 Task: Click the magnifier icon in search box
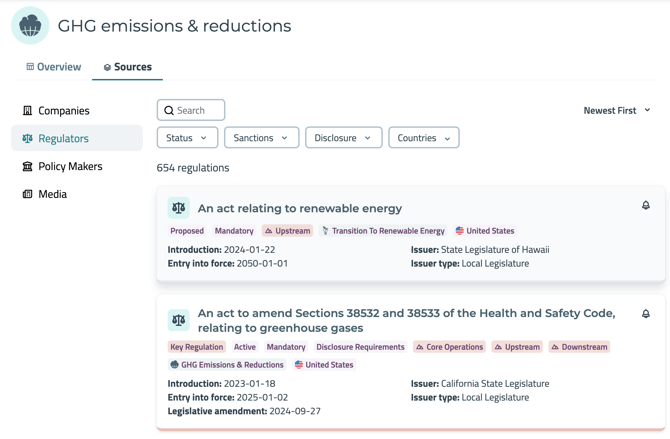pos(169,110)
